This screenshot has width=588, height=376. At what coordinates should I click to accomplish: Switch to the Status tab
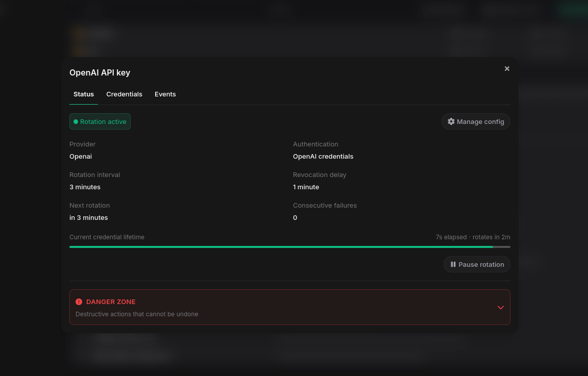pos(84,94)
